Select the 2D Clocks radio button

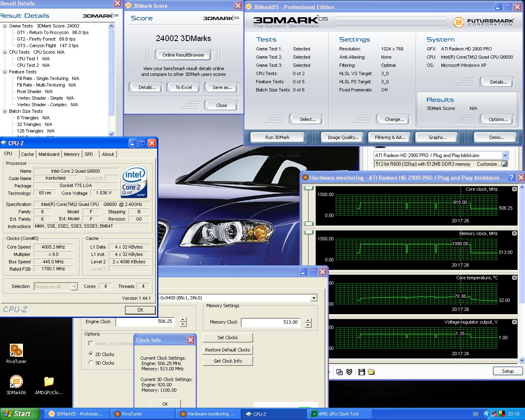pyautogui.click(x=91, y=354)
